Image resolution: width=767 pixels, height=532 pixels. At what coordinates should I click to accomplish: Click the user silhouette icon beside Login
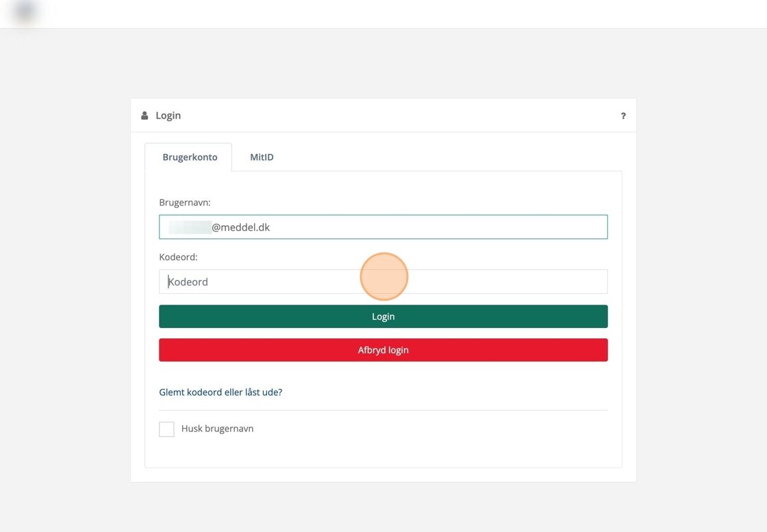144,116
